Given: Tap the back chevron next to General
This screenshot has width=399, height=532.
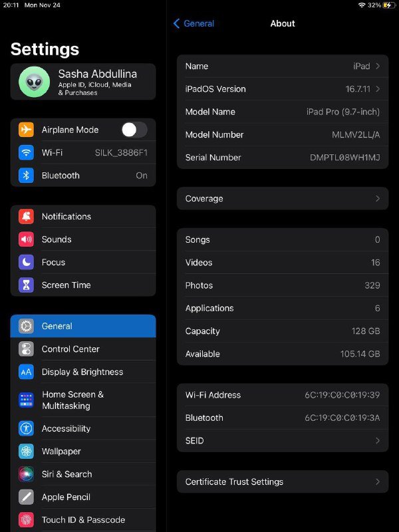Looking at the screenshot, I should [176, 23].
